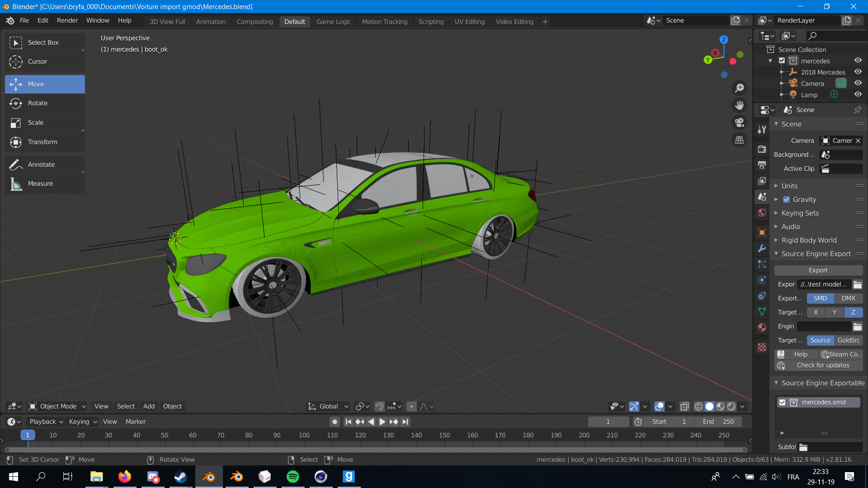868x488 pixels.
Task: Click the current frame number field
Action: click(608, 422)
